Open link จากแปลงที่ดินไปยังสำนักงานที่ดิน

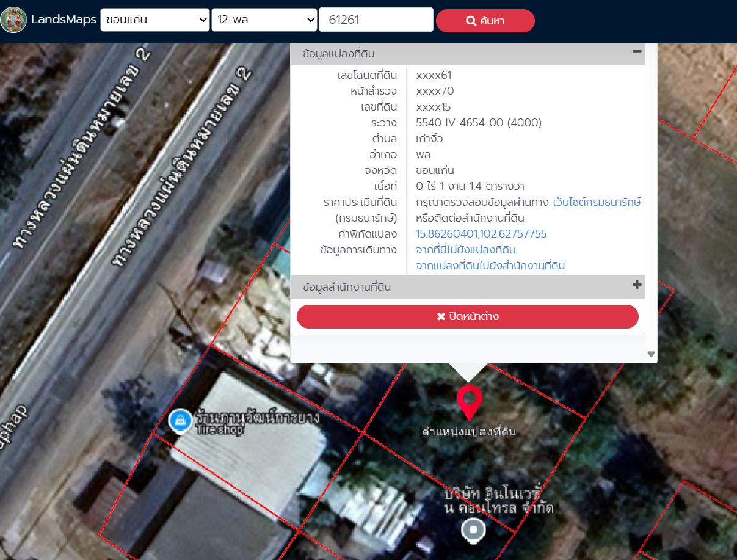(x=490, y=266)
